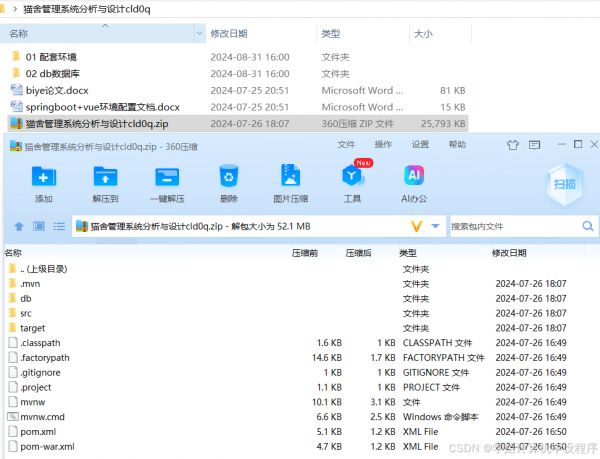Sort archive list by 压缩前 column
This screenshot has width=600, height=459.
pyautogui.click(x=305, y=253)
